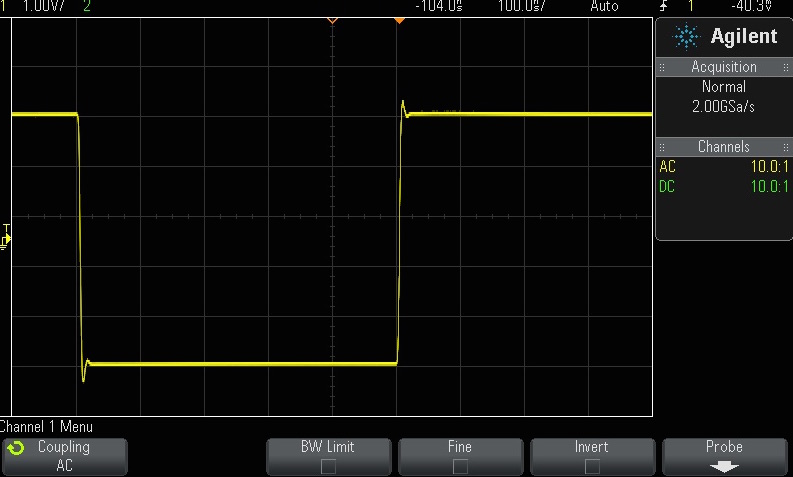Image resolution: width=793 pixels, height=477 pixels.
Task: Select the Channels panel header
Action: [x=723, y=147]
